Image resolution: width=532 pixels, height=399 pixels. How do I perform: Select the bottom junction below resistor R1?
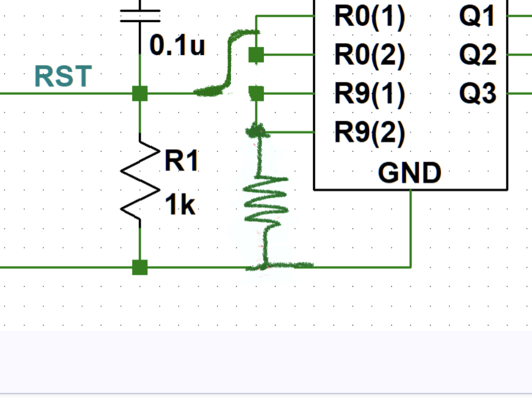pos(140,268)
